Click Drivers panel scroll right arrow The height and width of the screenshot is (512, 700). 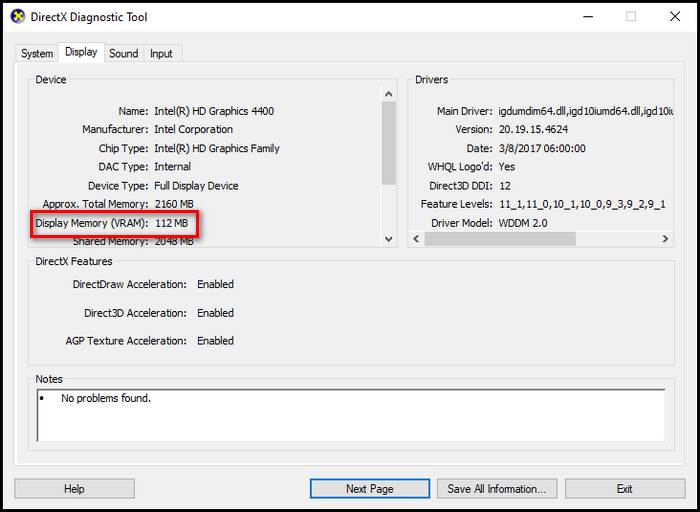click(665, 239)
